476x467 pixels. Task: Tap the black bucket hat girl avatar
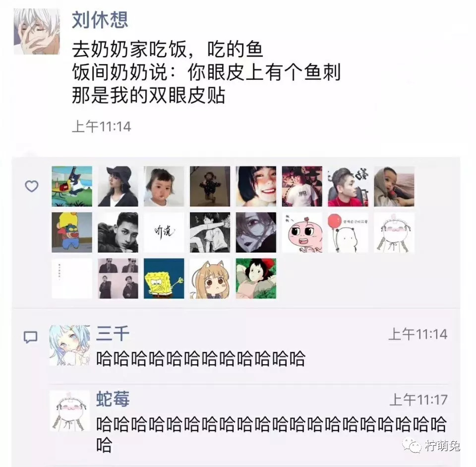click(118, 186)
